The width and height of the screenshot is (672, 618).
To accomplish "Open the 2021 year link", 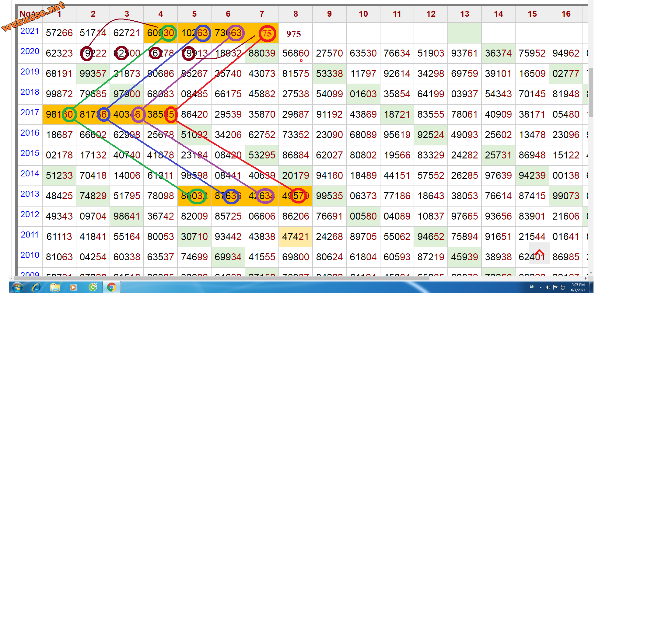I will pyautogui.click(x=30, y=31).
